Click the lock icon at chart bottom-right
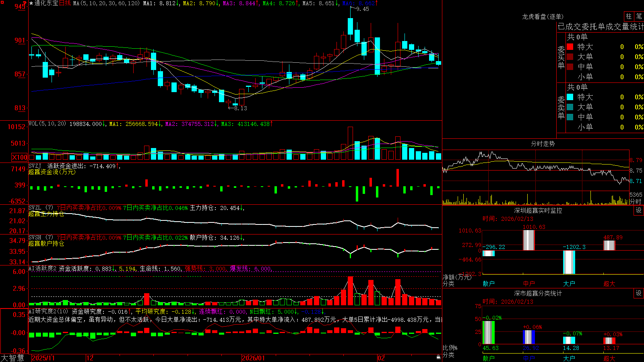Image resolution: width=644 pixels, height=362 pixels. 438,357
